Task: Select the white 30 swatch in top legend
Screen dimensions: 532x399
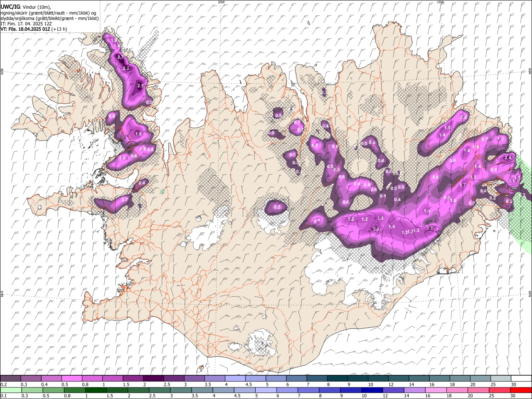Action: (521, 379)
